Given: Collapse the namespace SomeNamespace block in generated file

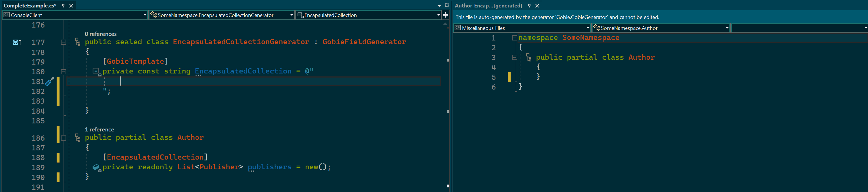Looking at the screenshot, I should click(x=515, y=38).
